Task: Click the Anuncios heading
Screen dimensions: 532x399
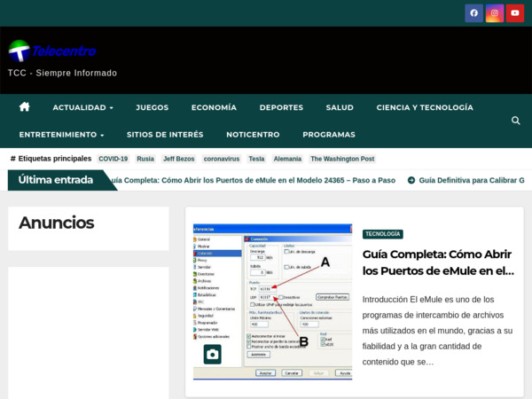Action: coord(57,223)
